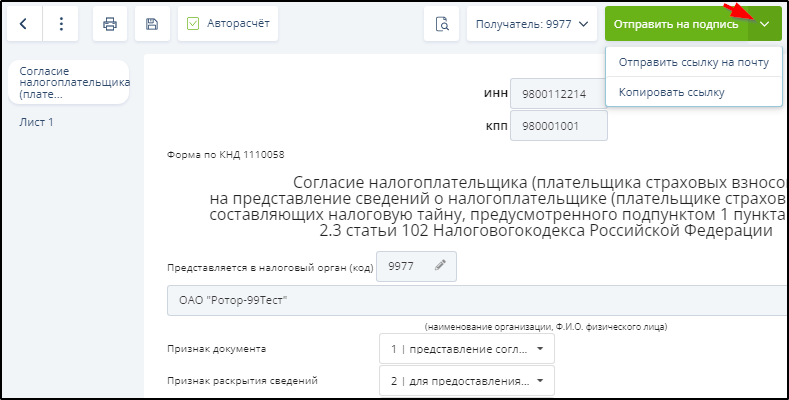Open Лист 1 in the sidebar
Viewport: 789px width, 400px height.
click(x=37, y=122)
